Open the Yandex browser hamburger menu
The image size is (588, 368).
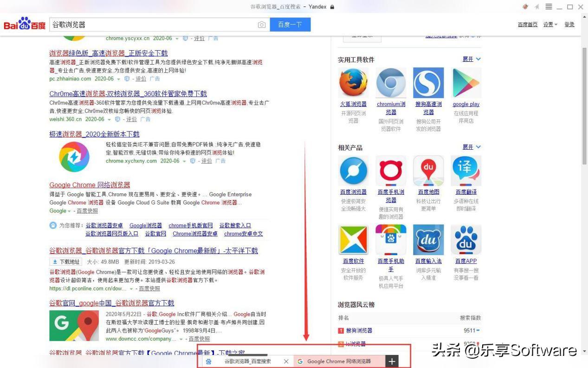[549, 7]
